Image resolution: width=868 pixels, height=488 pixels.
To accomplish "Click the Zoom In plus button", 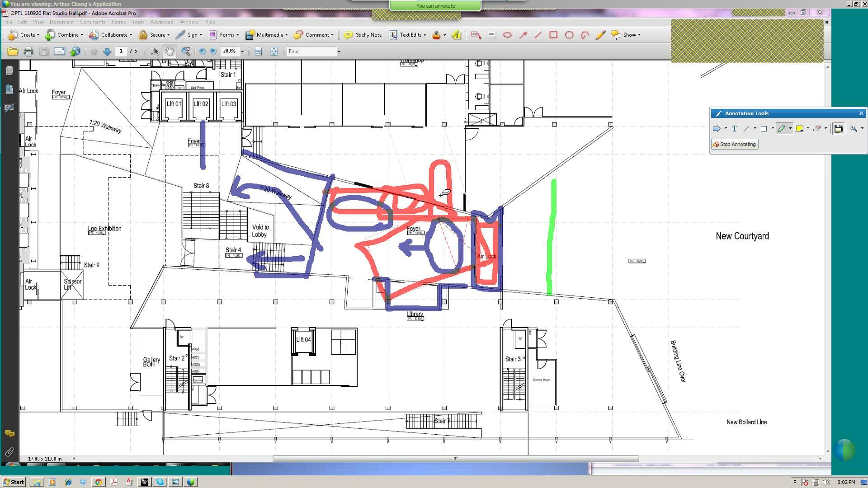I will (x=213, y=52).
